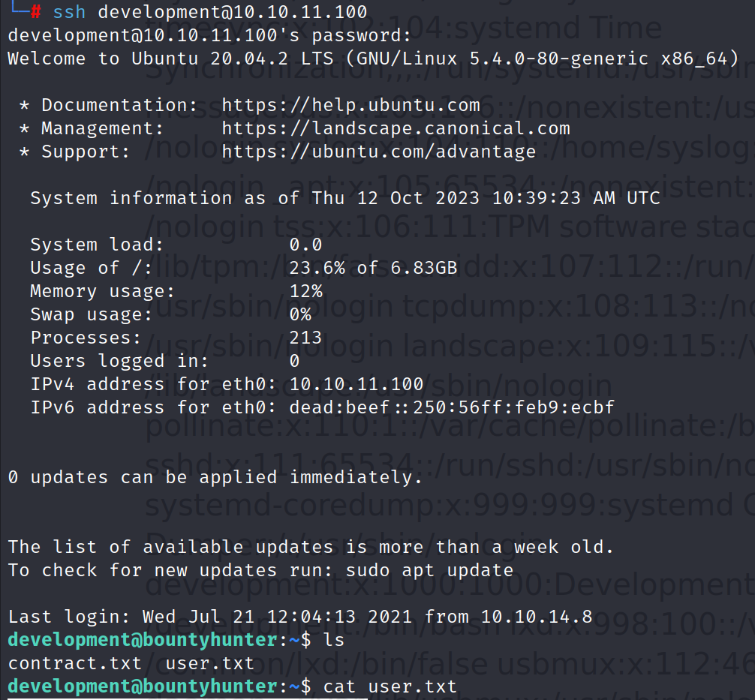Click the IPv6 address dead:beef value
The width and height of the screenshot is (755, 700).
tap(452, 407)
